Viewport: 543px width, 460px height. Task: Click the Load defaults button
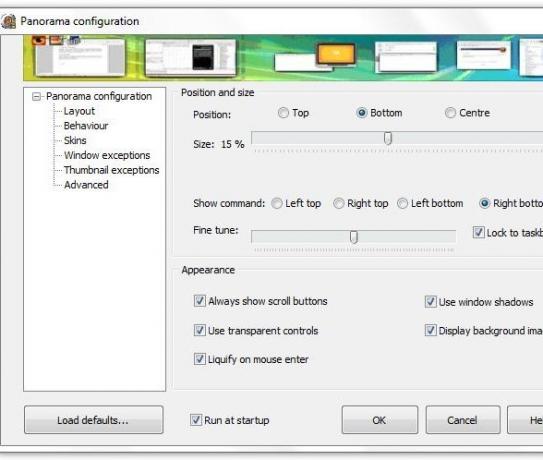[94, 420]
